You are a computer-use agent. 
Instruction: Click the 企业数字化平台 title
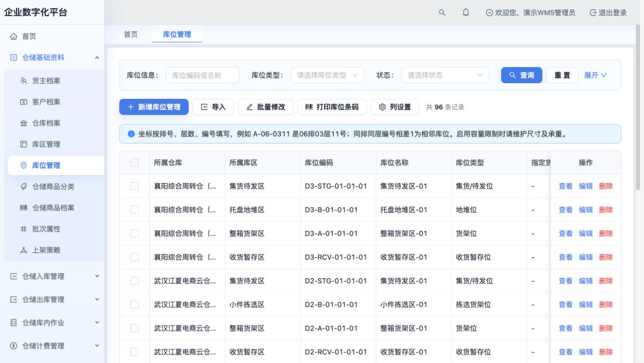pyautogui.click(x=35, y=13)
